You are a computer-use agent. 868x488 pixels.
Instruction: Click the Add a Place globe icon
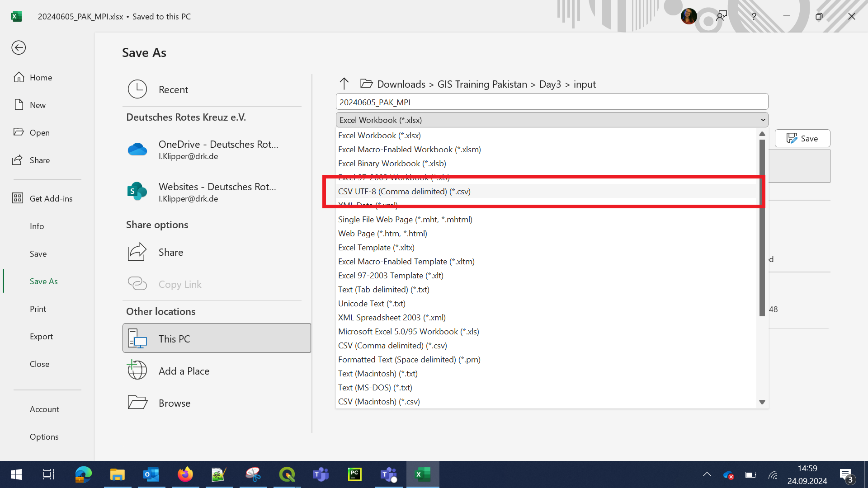137,371
